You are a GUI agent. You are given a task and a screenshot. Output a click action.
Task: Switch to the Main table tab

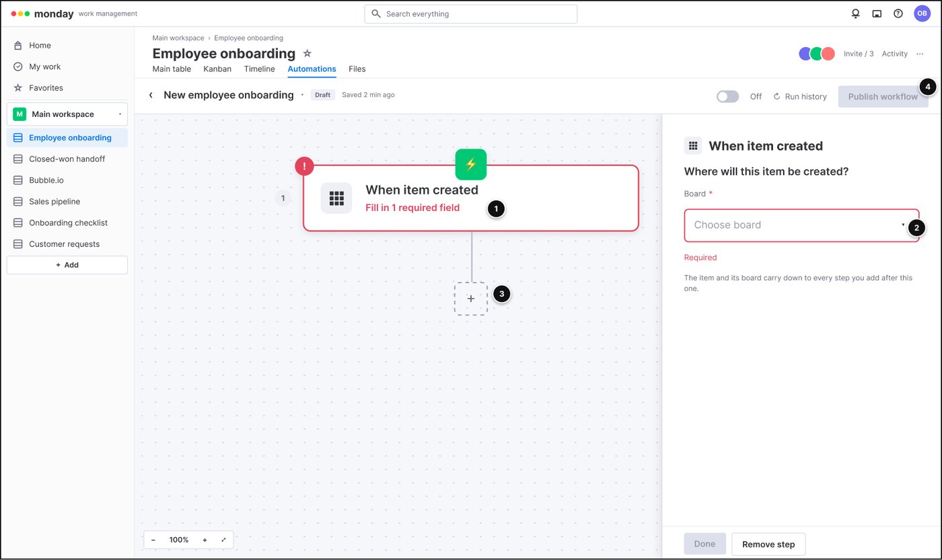pyautogui.click(x=172, y=69)
